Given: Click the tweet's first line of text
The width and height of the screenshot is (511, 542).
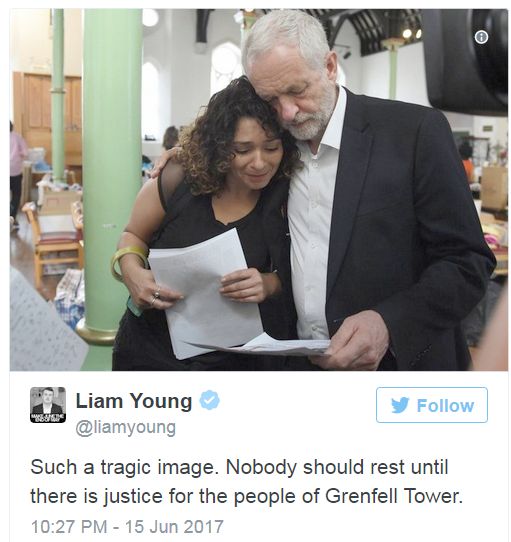Looking at the screenshot, I should pyautogui.click(x=239, y=467).
